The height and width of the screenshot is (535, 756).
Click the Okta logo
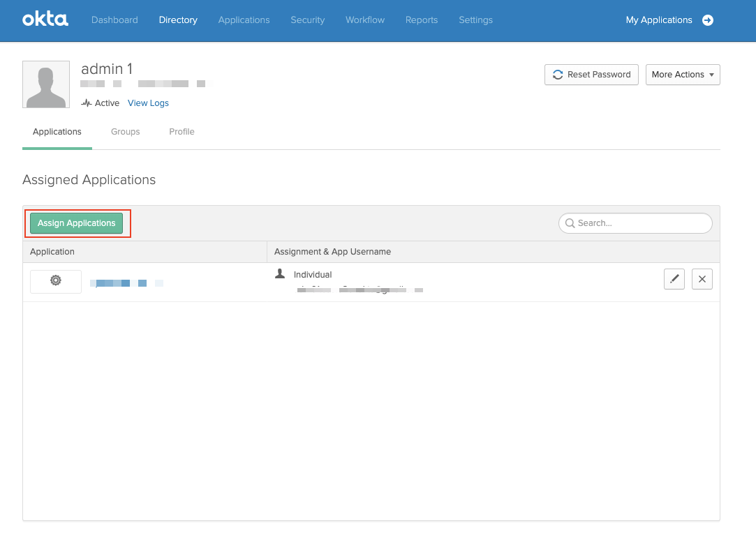click(x=45, y=20)
